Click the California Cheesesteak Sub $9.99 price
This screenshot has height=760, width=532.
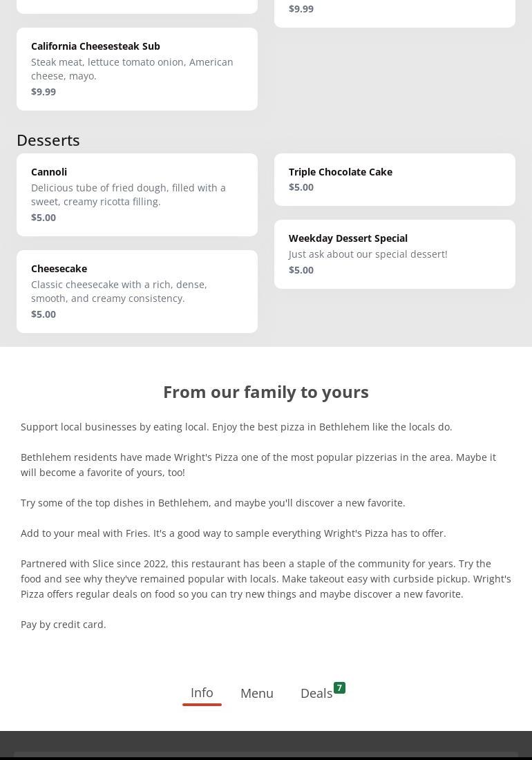point(44,92)
